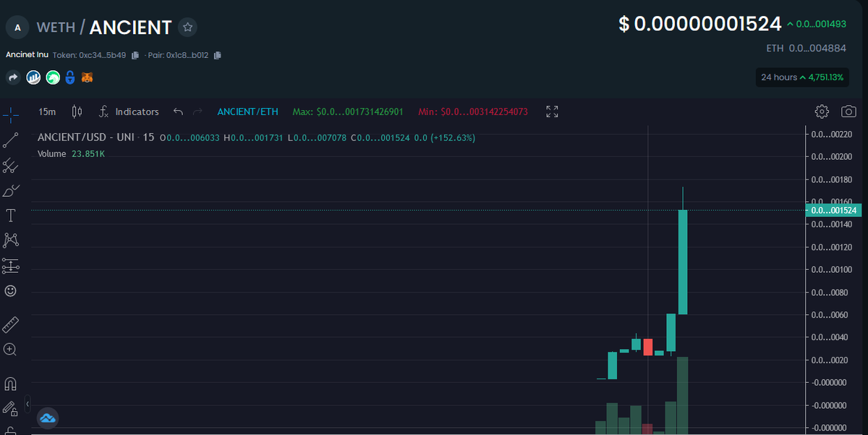Add ANCIENT pair to favorites star
This screenshot has height=435, width=868.
(188, 28)
